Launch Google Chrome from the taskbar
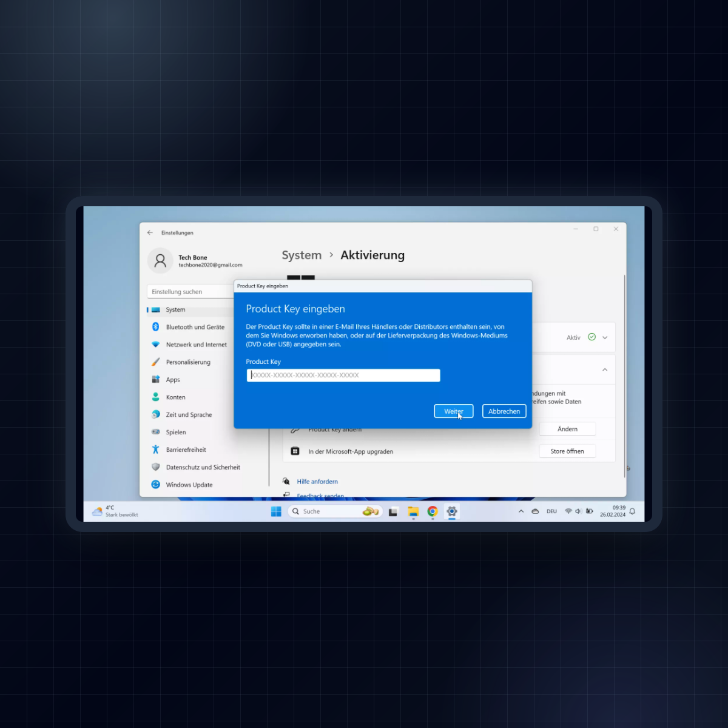This screenshot has height=728, width=728. tap(433, 511)
